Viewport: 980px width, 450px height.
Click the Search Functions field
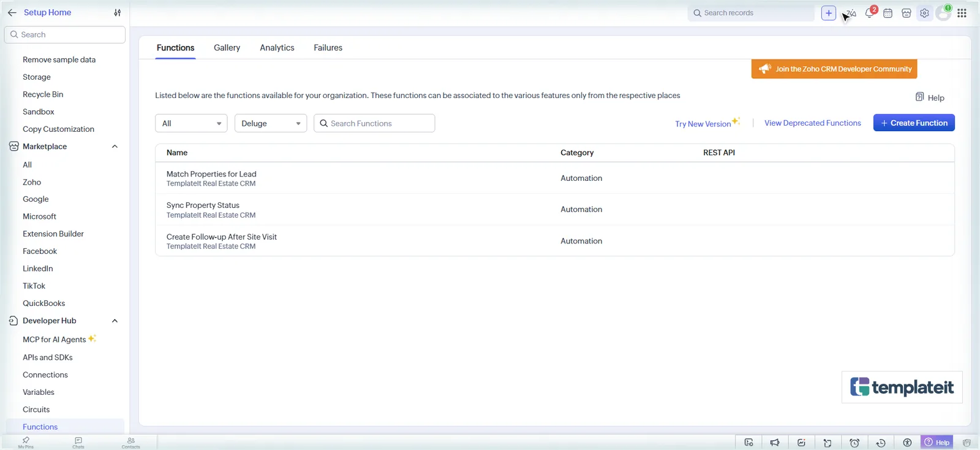(374, 123)
